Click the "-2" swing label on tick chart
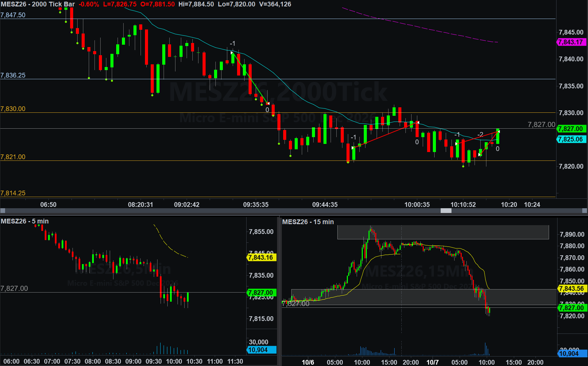This screenshot has height=366, width=588. point(480,134)
